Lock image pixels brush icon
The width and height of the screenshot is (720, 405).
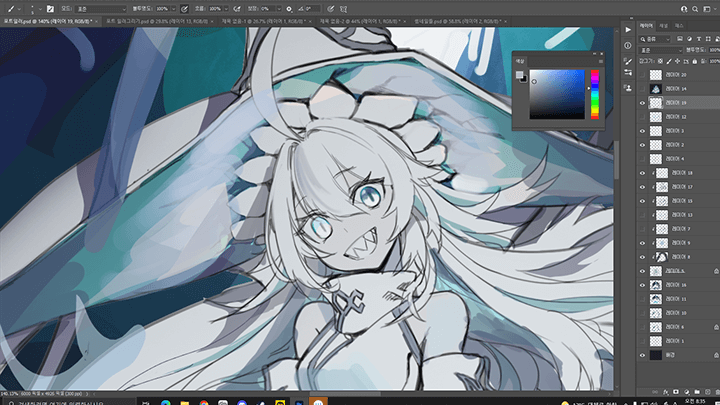pyautogui.click(x=669, y=61)
